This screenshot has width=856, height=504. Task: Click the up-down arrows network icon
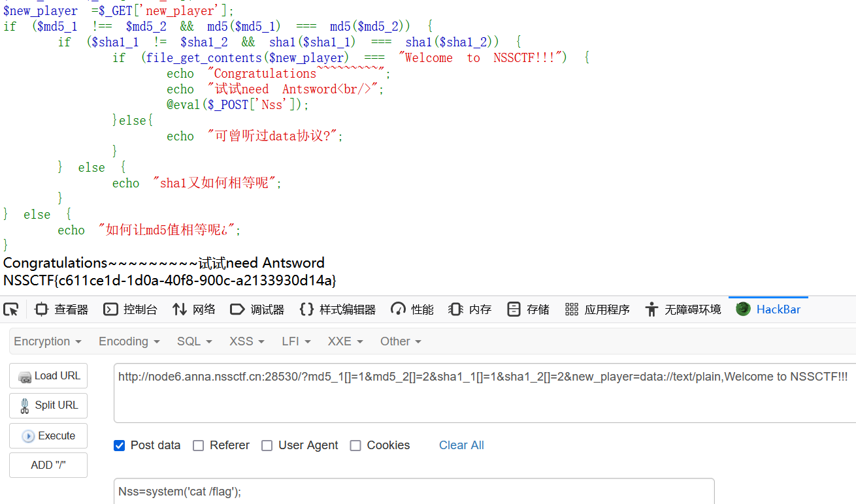(180, 309)
